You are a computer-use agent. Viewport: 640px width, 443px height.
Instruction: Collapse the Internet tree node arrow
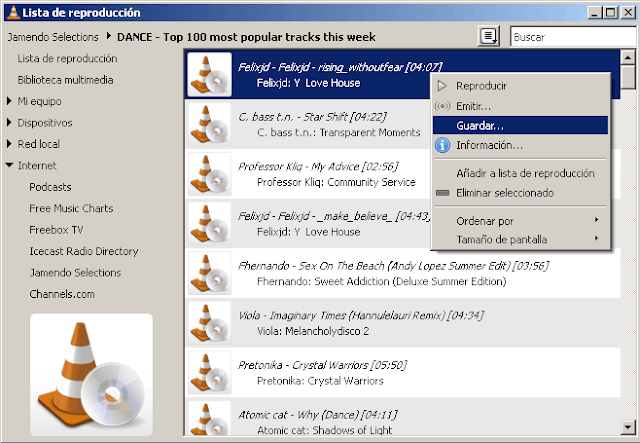[x=9, y=165]
